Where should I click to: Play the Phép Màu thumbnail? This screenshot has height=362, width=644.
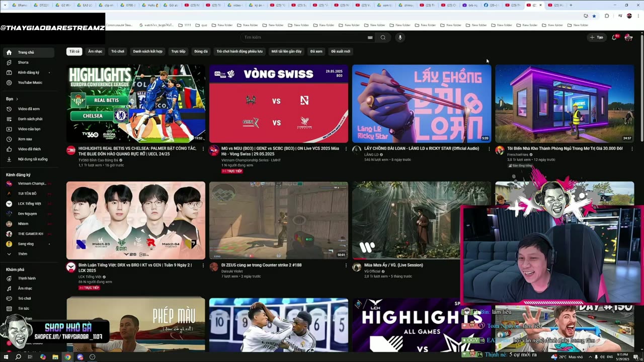click(136, 324)
